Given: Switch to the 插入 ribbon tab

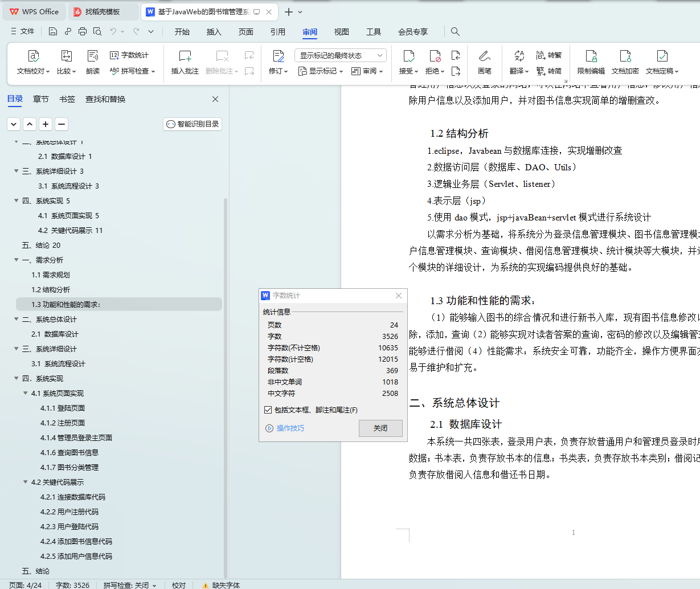Looking at the screenshot, I should 214,32.
